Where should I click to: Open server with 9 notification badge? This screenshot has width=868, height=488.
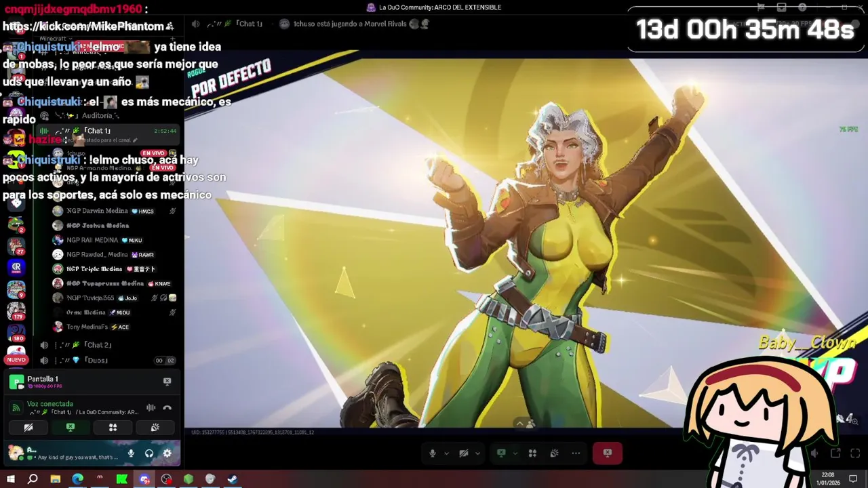(16, 289)
